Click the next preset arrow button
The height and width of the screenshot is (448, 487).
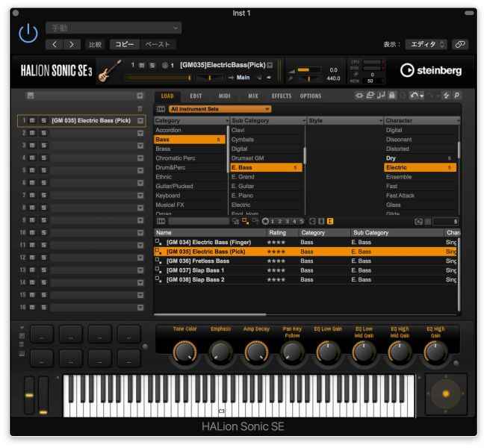tap(72, 44)
